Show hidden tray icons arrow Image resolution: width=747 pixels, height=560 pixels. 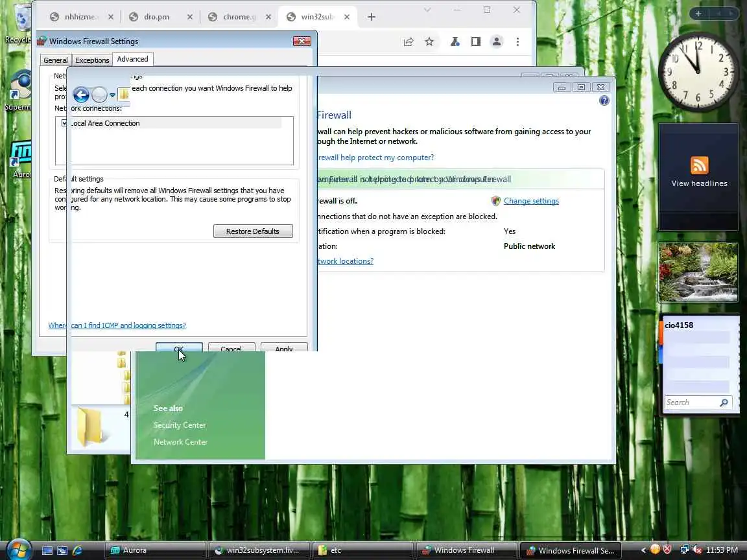pyautogui.click(x=643, y=550)
